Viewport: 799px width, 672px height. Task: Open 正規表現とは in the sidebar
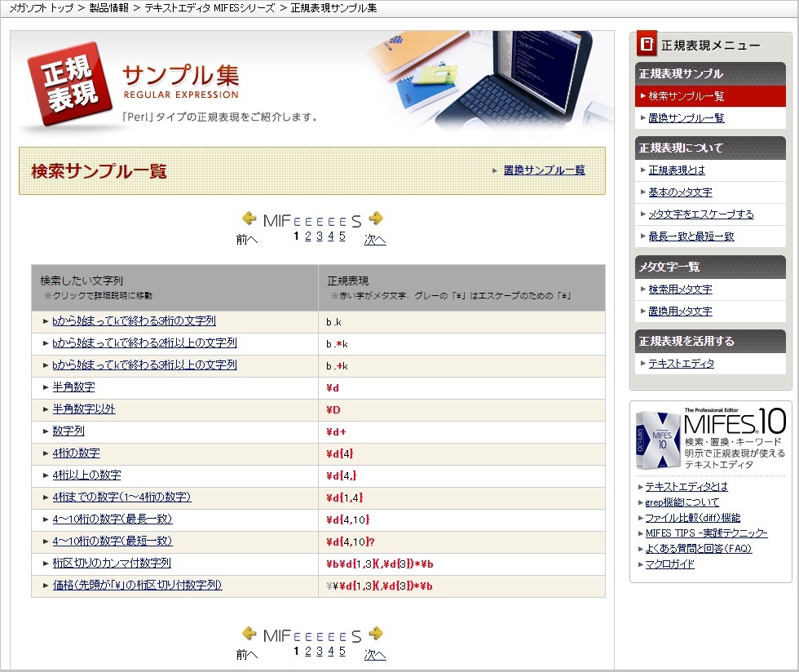click(x=677, y=170)
